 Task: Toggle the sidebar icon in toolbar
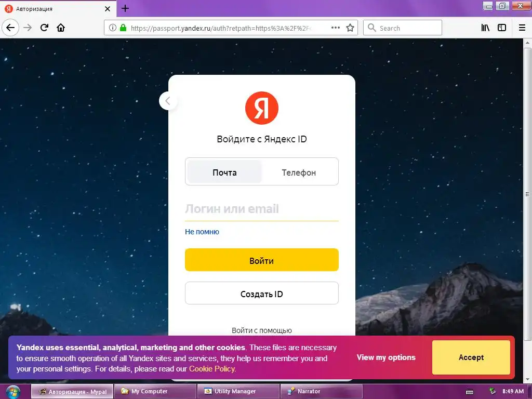pos(502,28)
